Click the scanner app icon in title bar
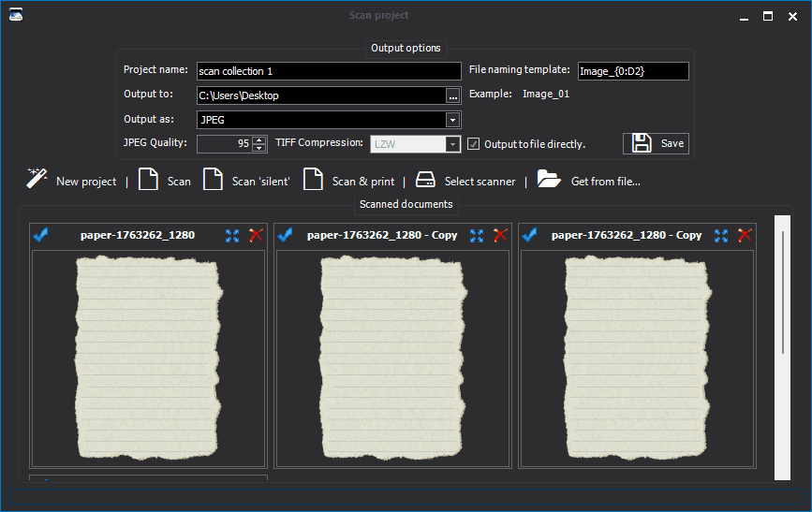 coord(16,14)
